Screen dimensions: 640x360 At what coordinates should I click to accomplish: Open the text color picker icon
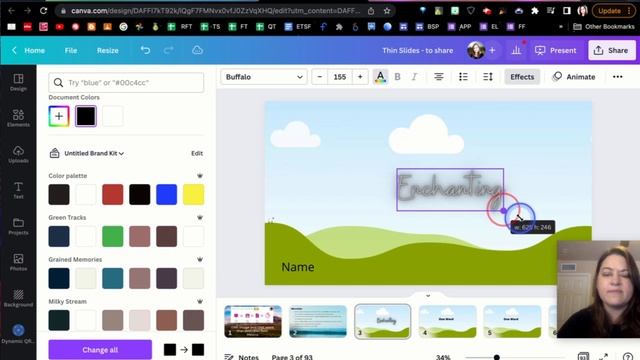380,77
